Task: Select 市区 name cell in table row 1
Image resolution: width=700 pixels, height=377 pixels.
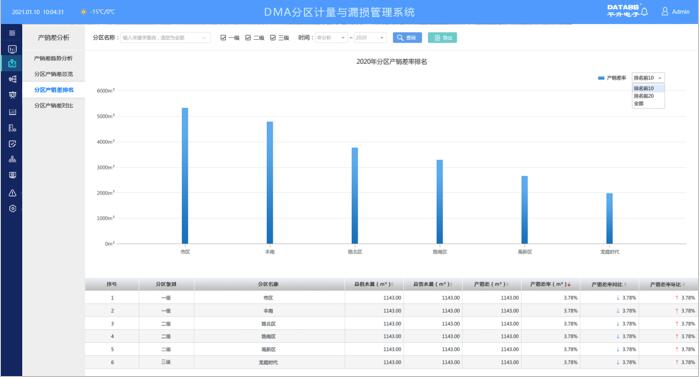Action: [268, 297]
